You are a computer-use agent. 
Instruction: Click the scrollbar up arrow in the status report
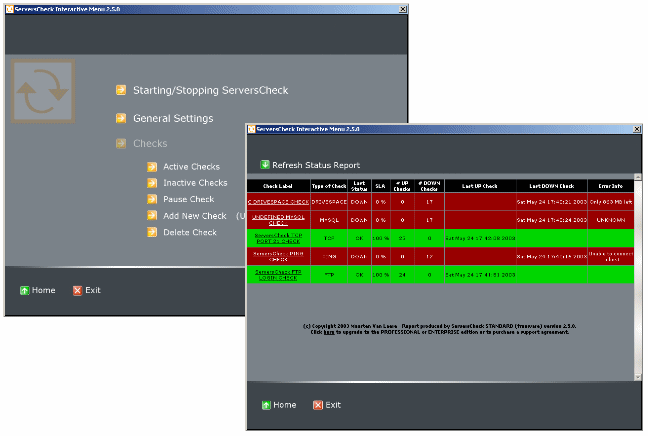pos(638,177)
